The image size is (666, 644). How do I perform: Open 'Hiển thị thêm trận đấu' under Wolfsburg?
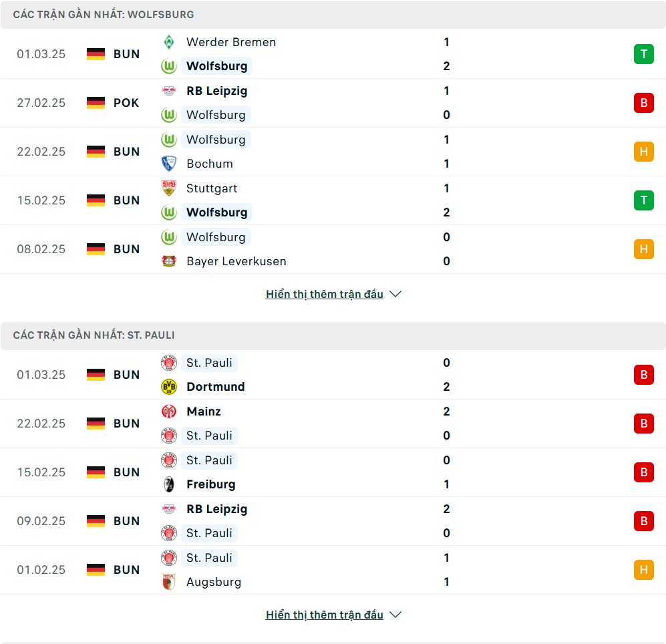pyautogui.click(x=325, y=294)
